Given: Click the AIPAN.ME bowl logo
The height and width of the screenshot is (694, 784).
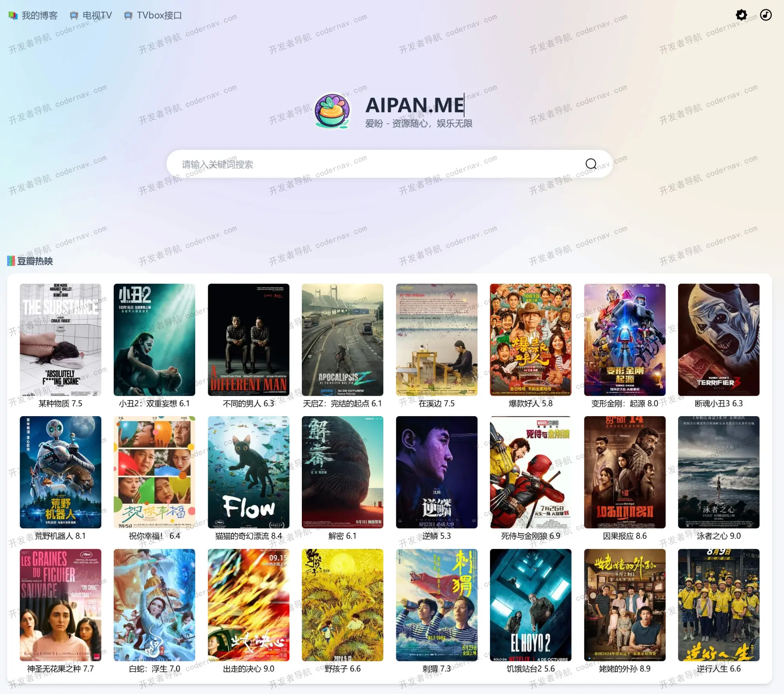Looking at the screenshot, I should click(x=332, y=111).
